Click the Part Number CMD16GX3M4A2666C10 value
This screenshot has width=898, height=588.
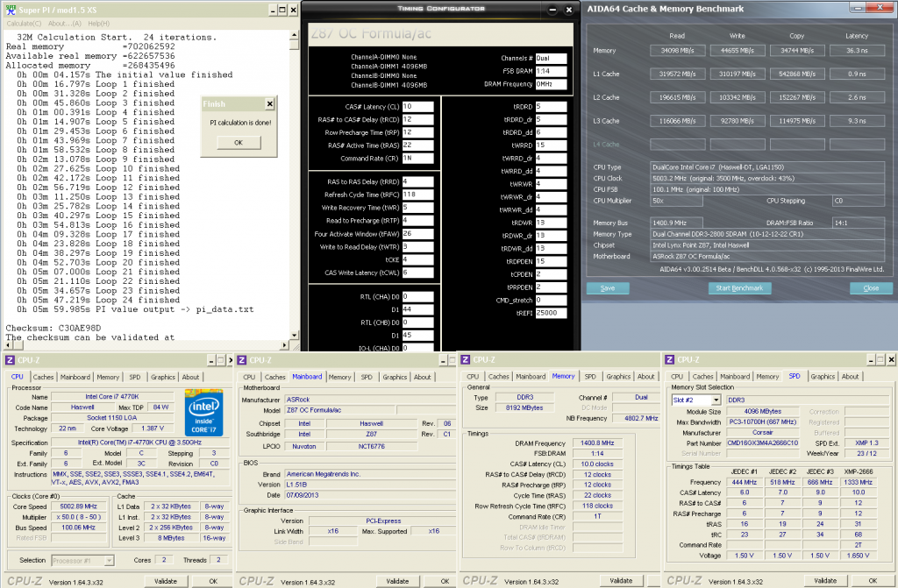pos(762,443)
